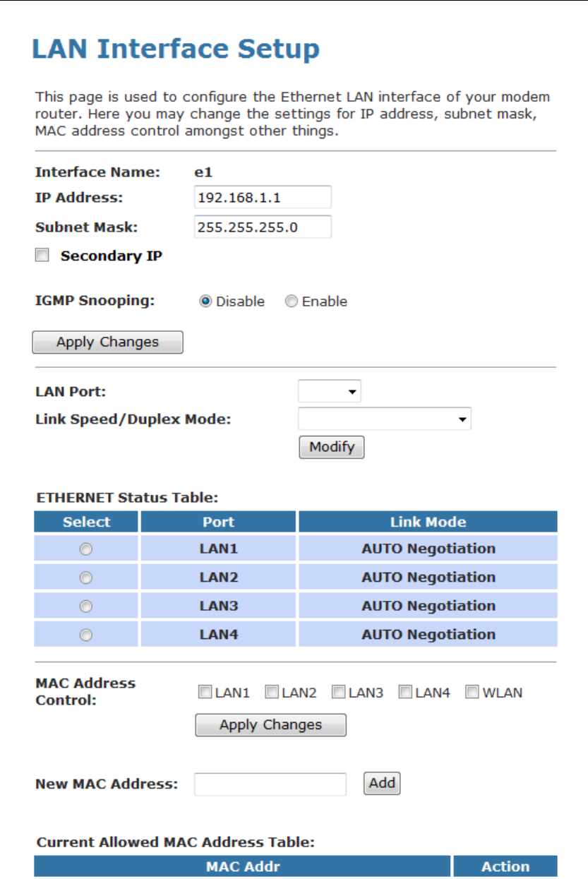Select Enable for IGMP Snooping

point(292,301)
